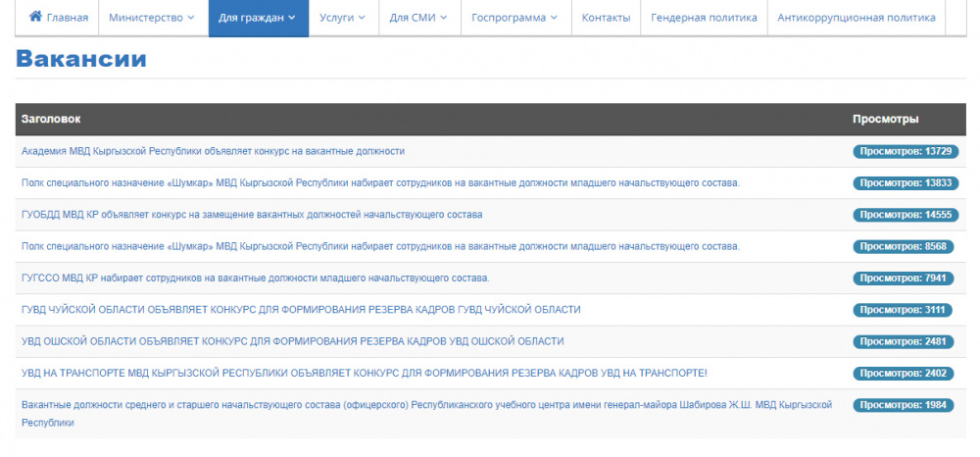Open the Академия МВД vacancy announcement
980x457 pixels.
pyautogui.click(x=213, y=151)
